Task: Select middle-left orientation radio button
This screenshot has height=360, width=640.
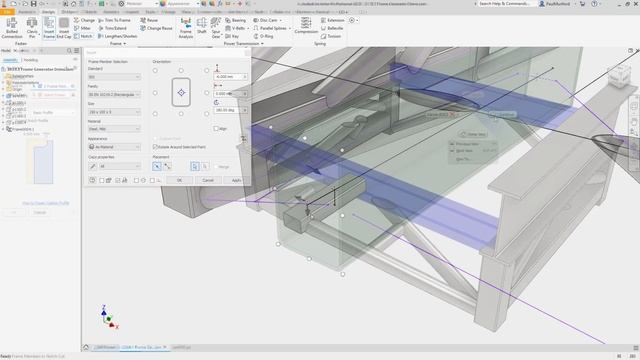Action: point(155,93)
